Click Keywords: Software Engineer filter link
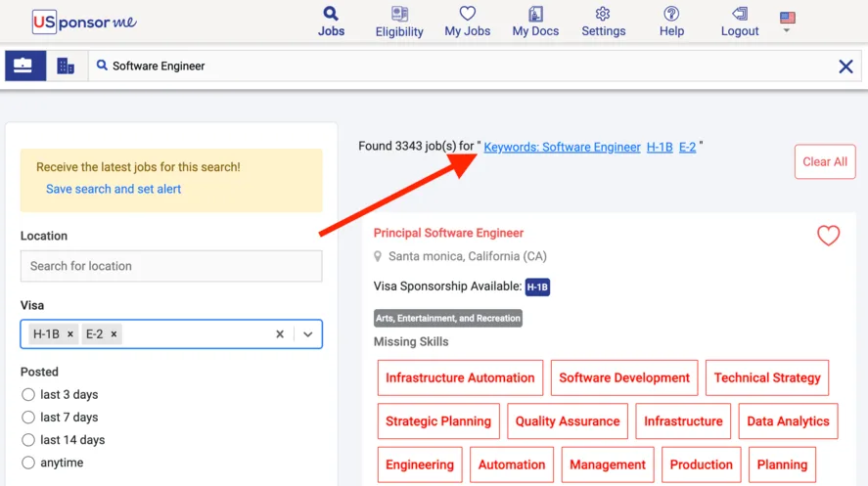The image size is (868, 486). click(x=562, y=147)
